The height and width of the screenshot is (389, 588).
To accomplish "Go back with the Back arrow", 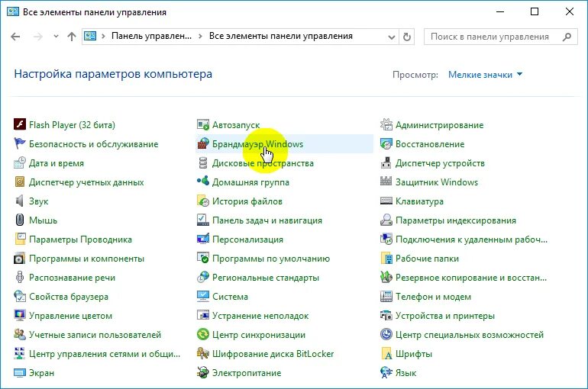I will (x=15, y=37).
